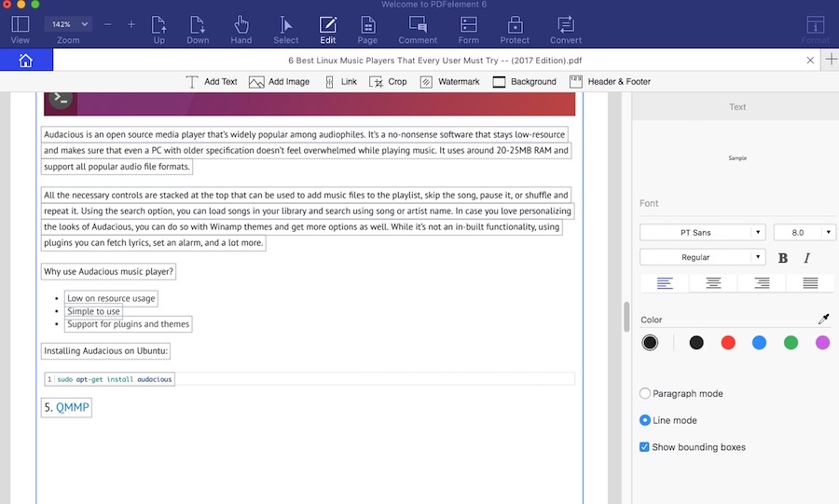Open the Convert tab

pyautogui.click(x=566, y=30)
